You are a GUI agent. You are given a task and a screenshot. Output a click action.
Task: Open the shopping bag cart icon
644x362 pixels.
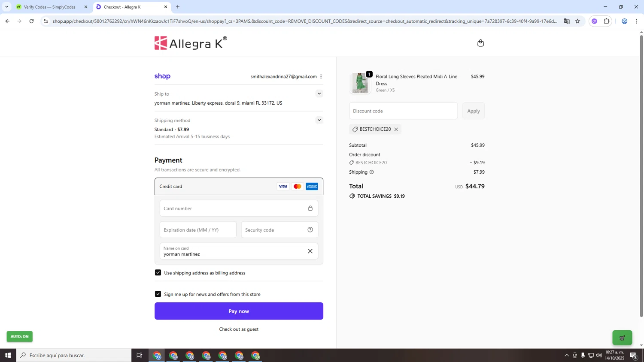coord(480,43)
